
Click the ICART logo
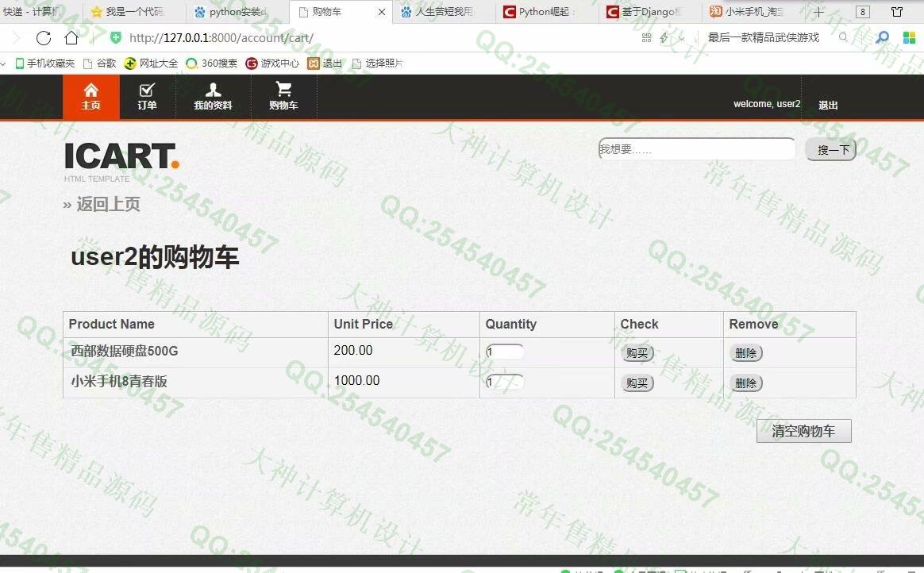121,161
